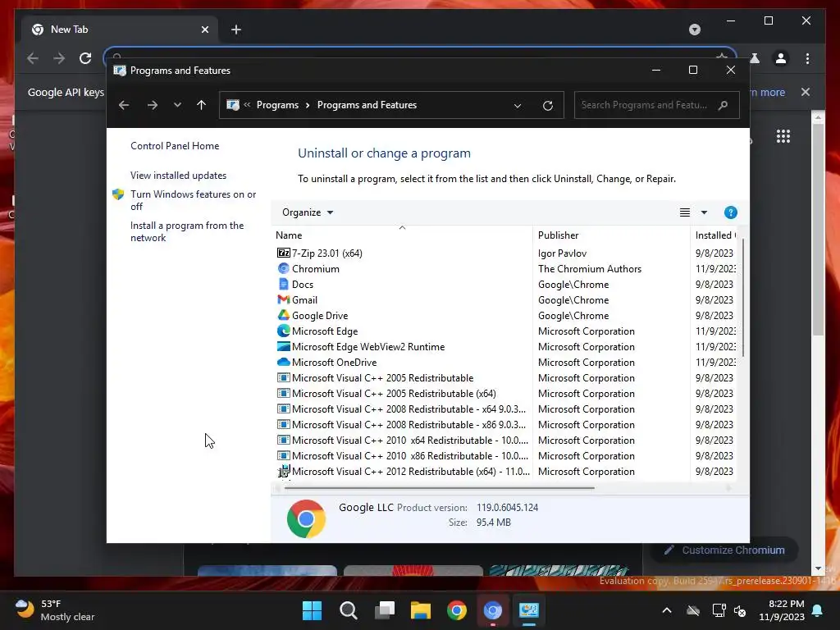Open the Google apps grid in Chromium
The height and width of the screenshot is (630, 840).
(783, 136)
